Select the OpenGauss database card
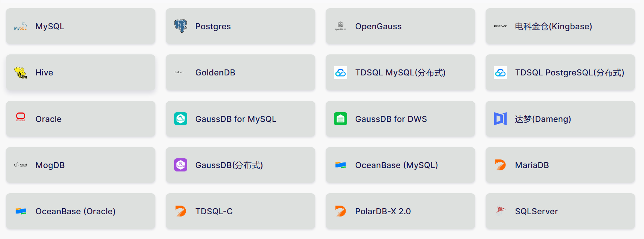The height and width of the screenshot is (239, 644). (400, 26)
